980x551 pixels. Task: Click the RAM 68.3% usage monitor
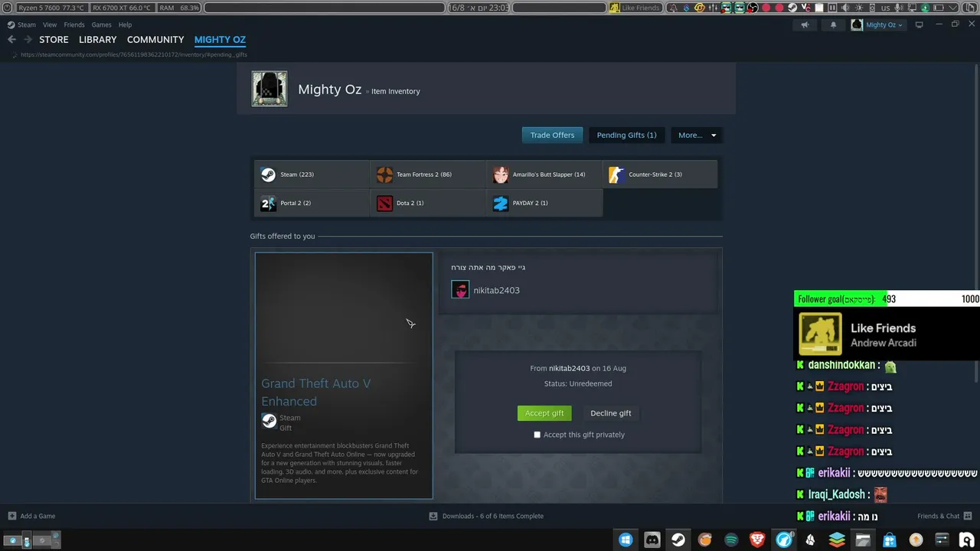[179, 8]
